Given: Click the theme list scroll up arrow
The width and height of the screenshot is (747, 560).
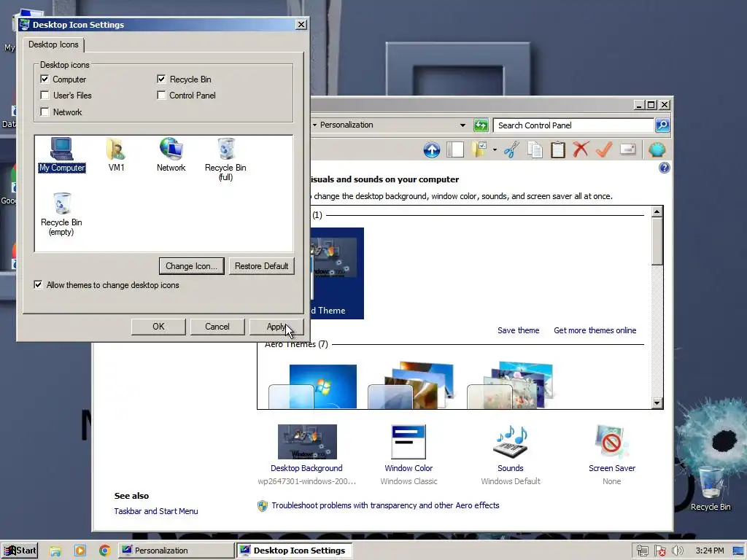Looking at the screenshot, I should pos(657,212).
